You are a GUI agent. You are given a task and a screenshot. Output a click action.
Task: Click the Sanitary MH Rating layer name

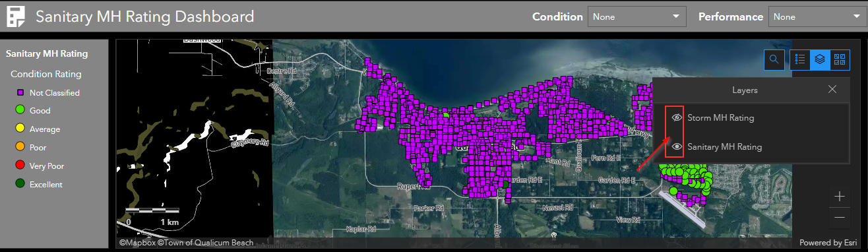[724, 146]
